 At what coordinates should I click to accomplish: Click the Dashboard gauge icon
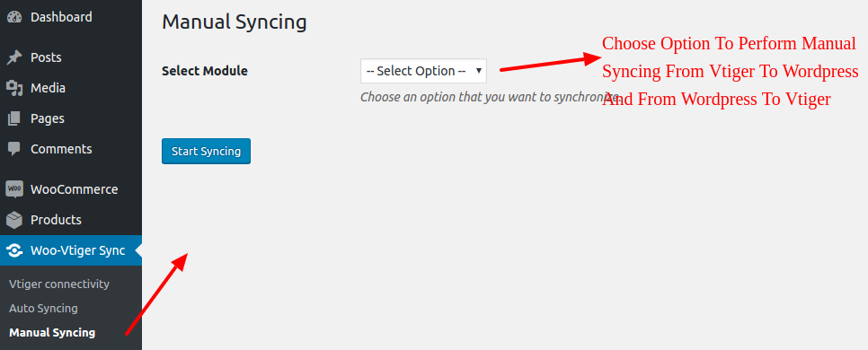point(14,17)
